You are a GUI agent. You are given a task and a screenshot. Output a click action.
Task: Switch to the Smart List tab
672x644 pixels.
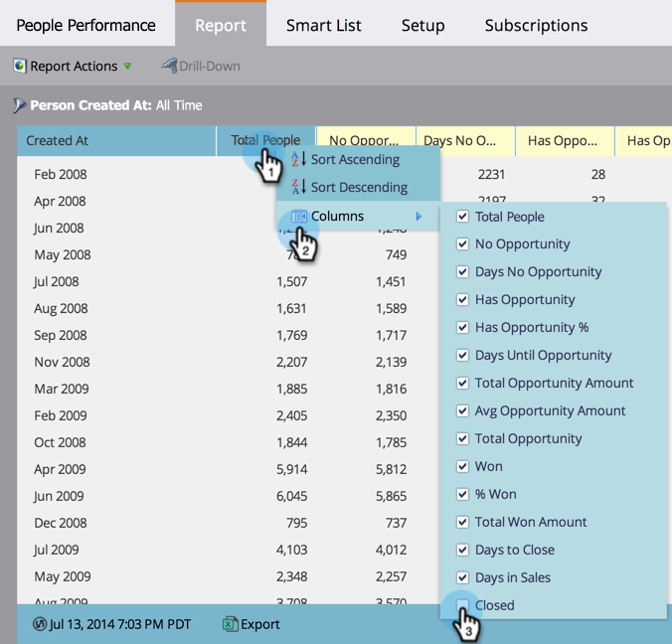click(x=323, y=25)
